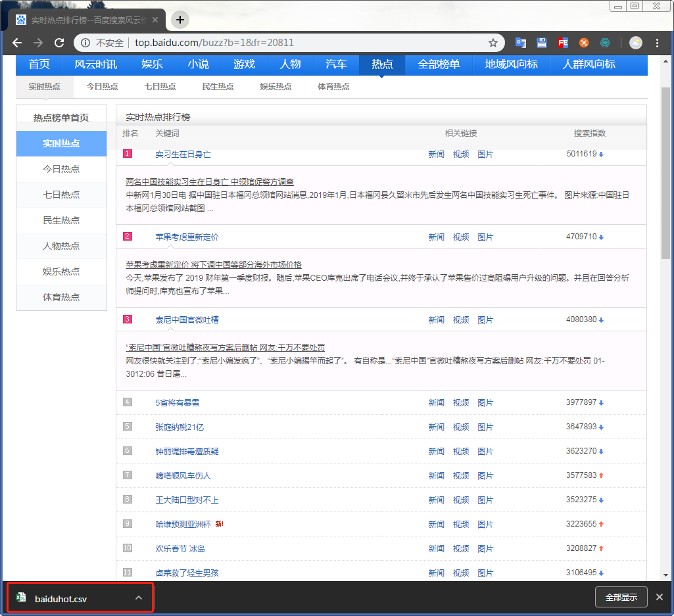
Task: Close the downloads bar
Action: pos(660,597)
